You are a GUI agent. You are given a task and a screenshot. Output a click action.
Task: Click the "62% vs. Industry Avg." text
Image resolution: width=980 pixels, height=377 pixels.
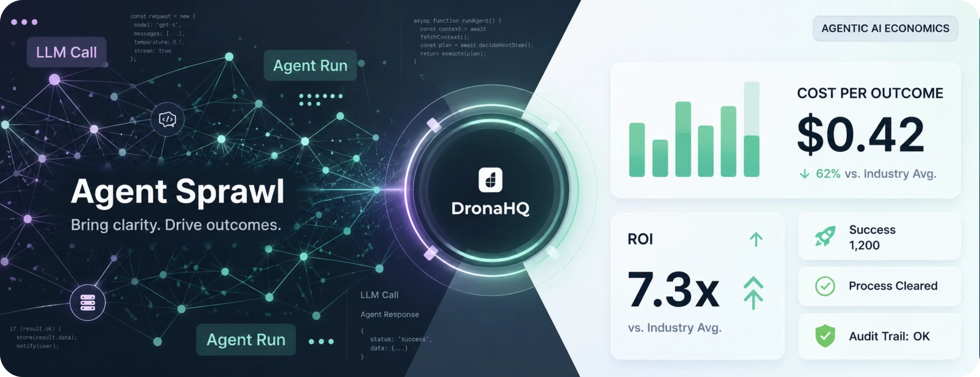click(x=876, y=174)
